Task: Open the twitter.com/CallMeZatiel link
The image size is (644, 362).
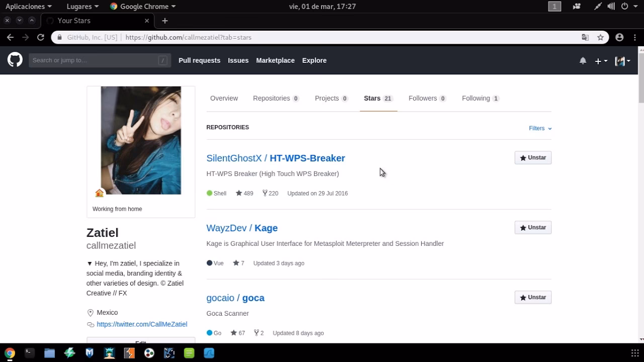Action: pyautogui.click(x=142, y=324)
